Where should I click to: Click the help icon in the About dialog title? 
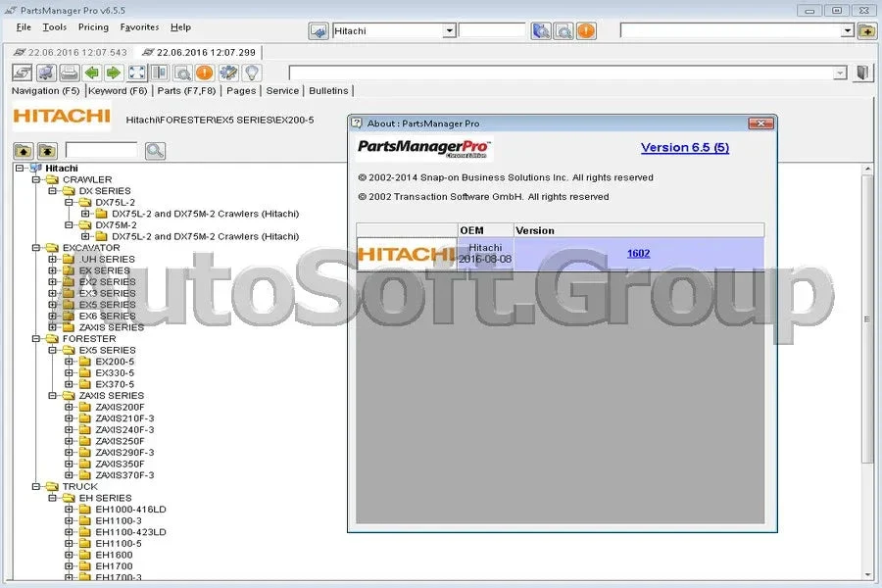click(x=357, y=123)
